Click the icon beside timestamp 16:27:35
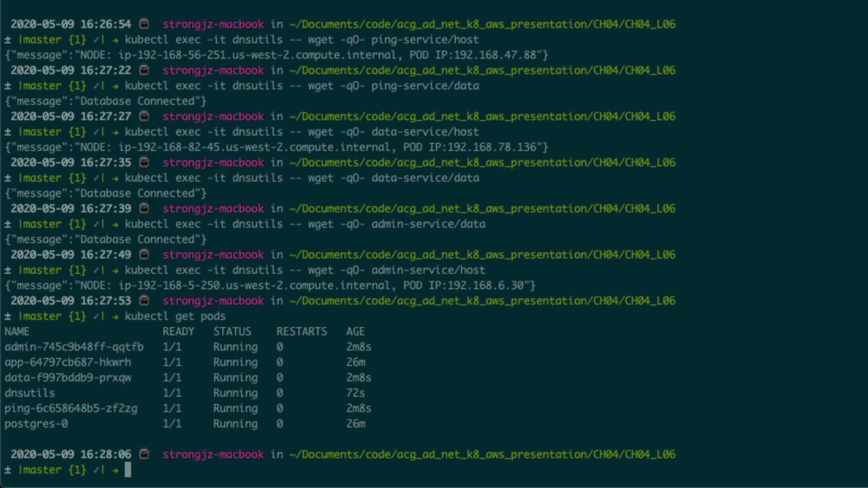 pos(144,162)
